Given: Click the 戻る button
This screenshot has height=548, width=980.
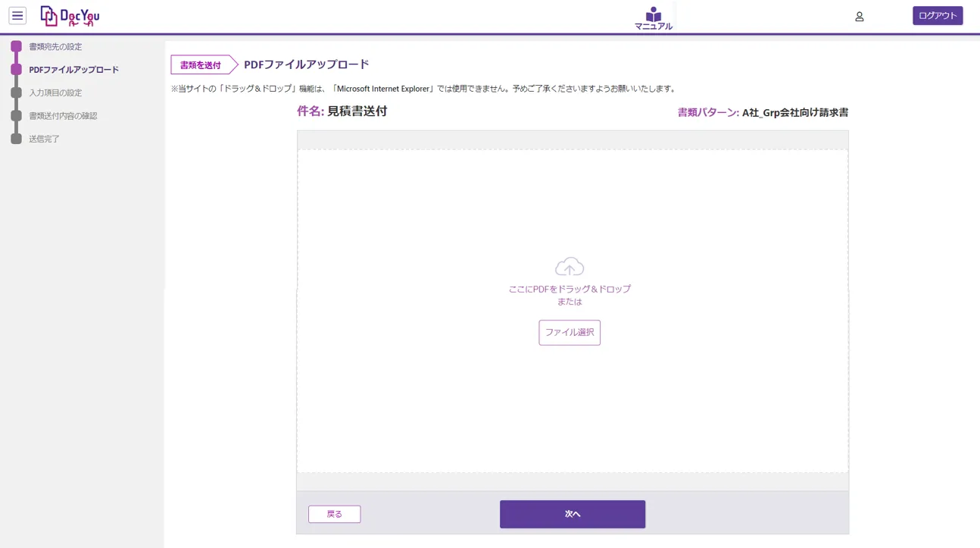Looking at the screenshot, I should click(x=335, y=514).
